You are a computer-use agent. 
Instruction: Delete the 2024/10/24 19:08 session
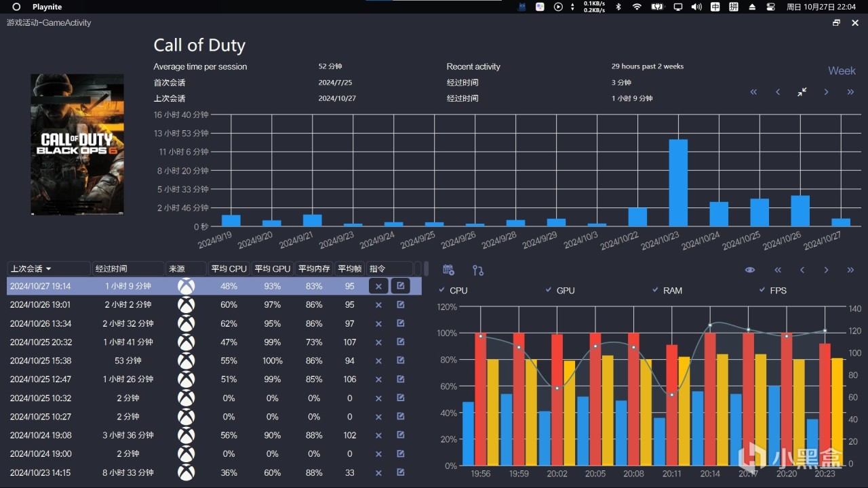[378, 435]
